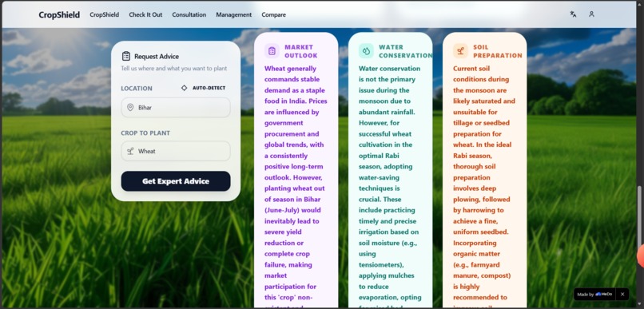The height and width of the screenshot is (309, 644).
Task: Click the Water Conservation droplet icon
Action: point(366,51)
